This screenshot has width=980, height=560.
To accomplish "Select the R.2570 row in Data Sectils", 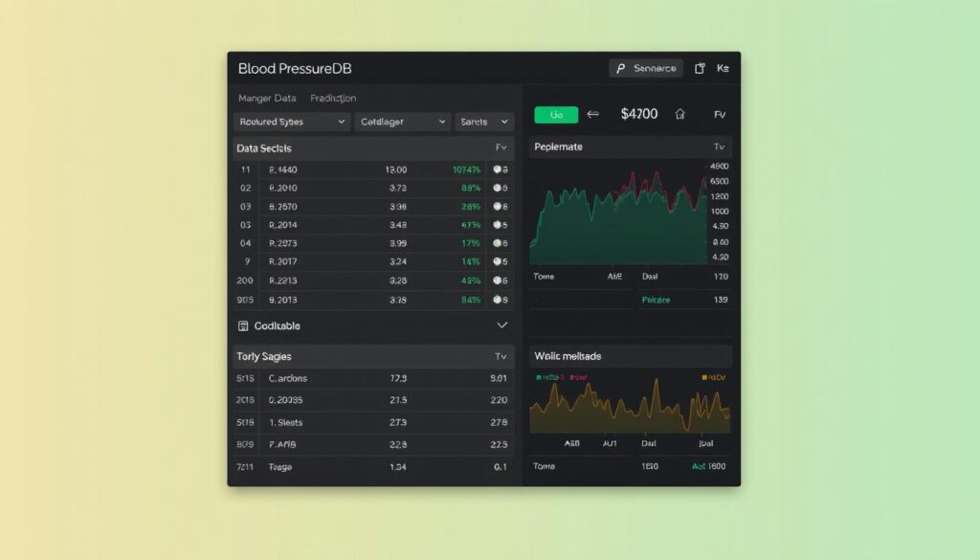I will pos(373,206).
